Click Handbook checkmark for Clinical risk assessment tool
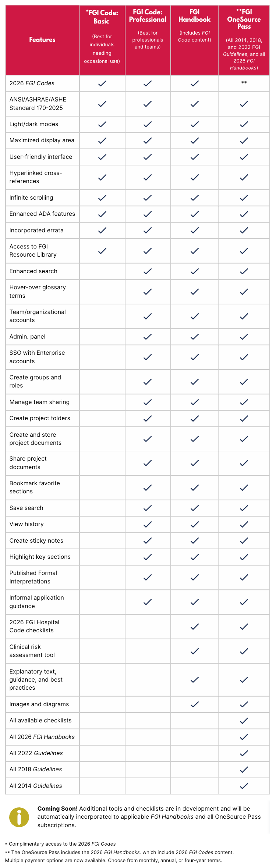 pyautogui.click(x=195, y=651)
